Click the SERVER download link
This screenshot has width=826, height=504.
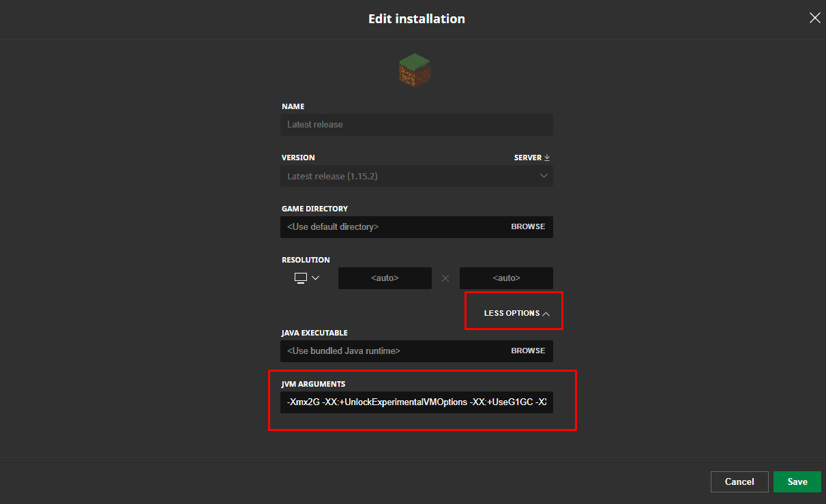coord(532,158)
